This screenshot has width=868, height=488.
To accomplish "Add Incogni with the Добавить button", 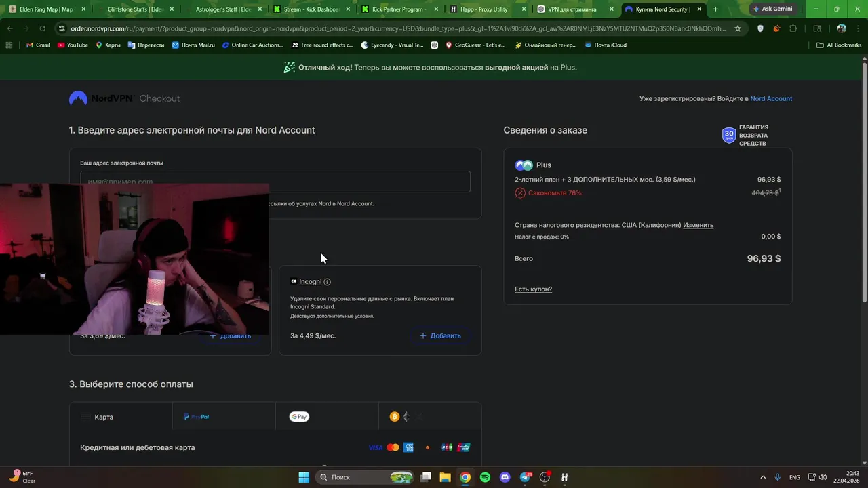I will tap(440, 335).
